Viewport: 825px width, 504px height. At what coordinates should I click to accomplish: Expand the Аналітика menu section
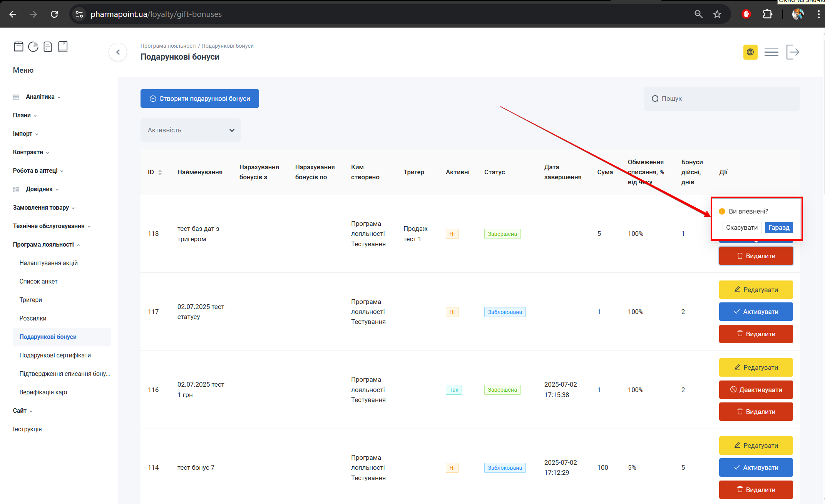pyautogui.click(x=40, y=97)
